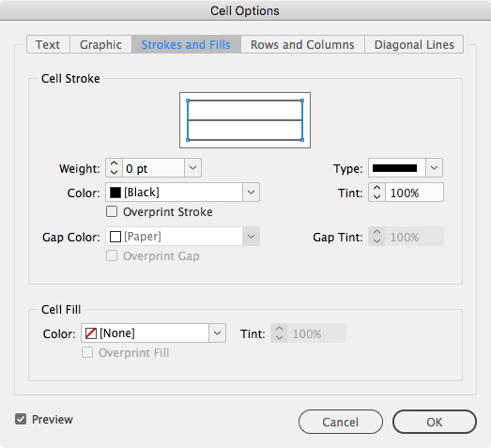This screenshot has width=491, height=448.
Task: Click the Weight stepper arrows
Action: point(114,168)
